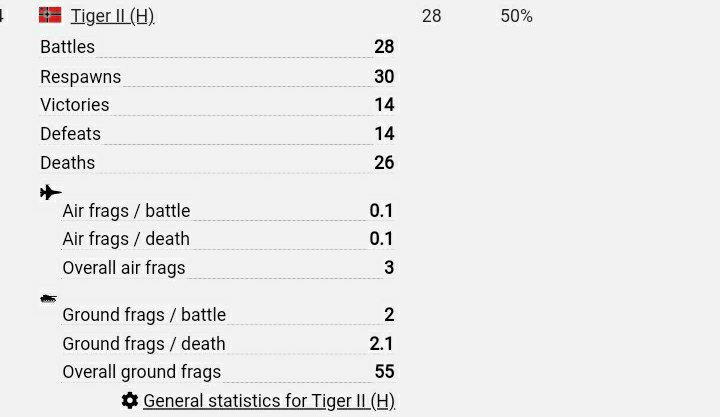Screen dimensions: 720x417
Task: Click the Ground frags / battle row
Action: 228,315
